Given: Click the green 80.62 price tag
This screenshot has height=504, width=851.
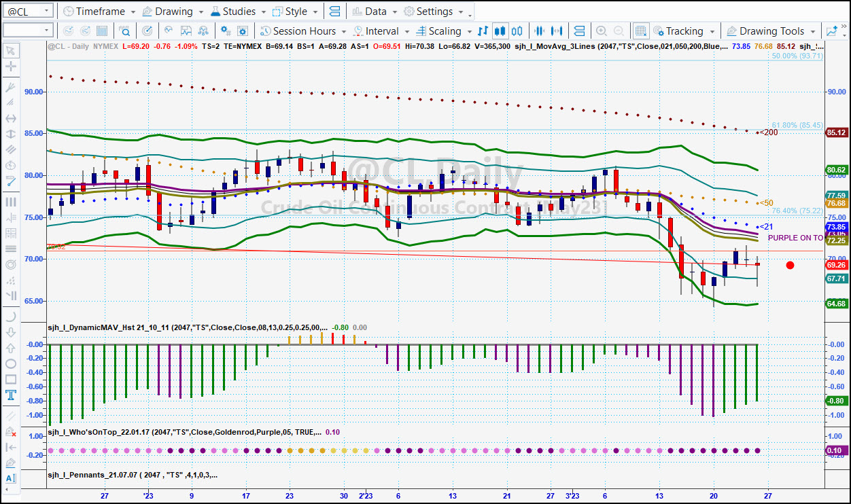Looking at the screenshot, I should (x=836, y=170).
